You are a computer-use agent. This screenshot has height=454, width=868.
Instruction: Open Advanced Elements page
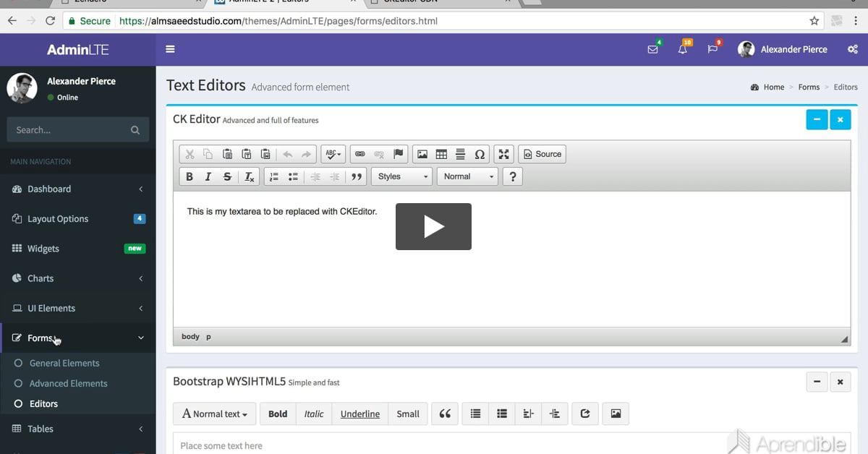pos(68,383)
